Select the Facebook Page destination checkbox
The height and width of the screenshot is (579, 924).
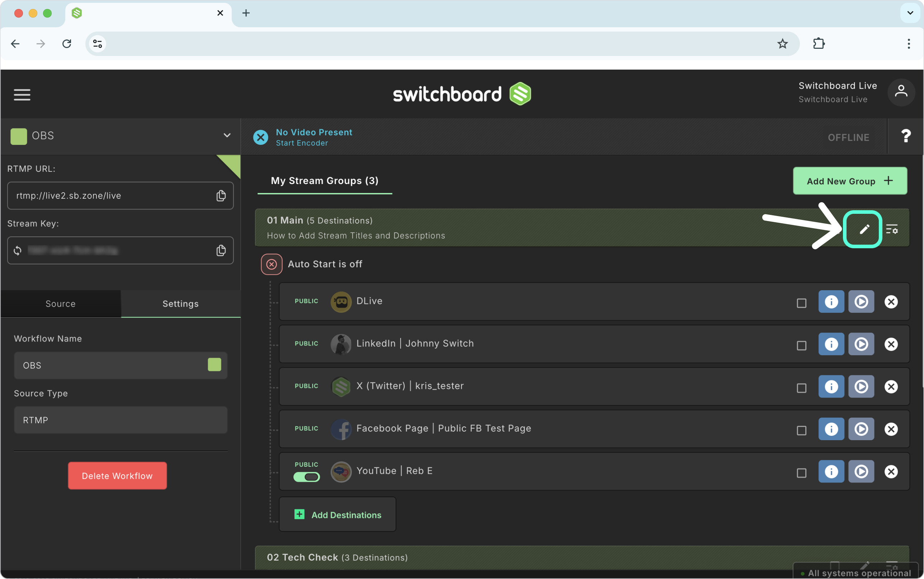pyautogui.click(x=801, y=430)
